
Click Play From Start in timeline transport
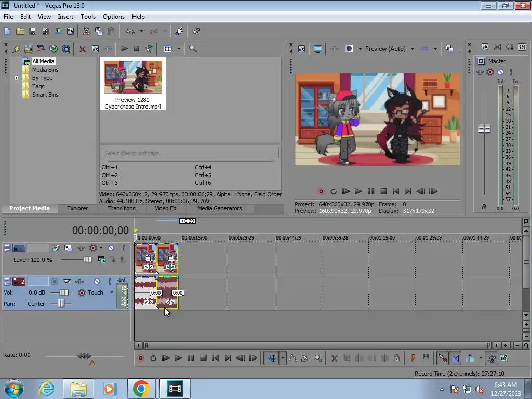(x=166, y=358)
